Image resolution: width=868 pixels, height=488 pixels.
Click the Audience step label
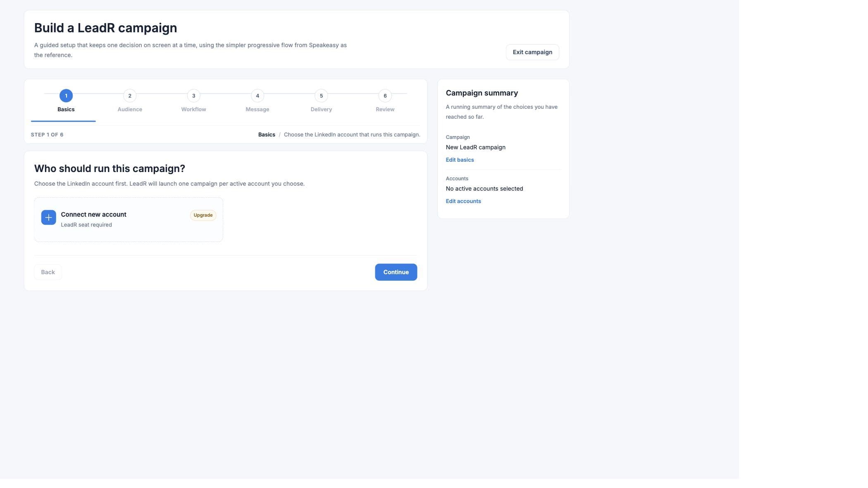tap(130, 109)
